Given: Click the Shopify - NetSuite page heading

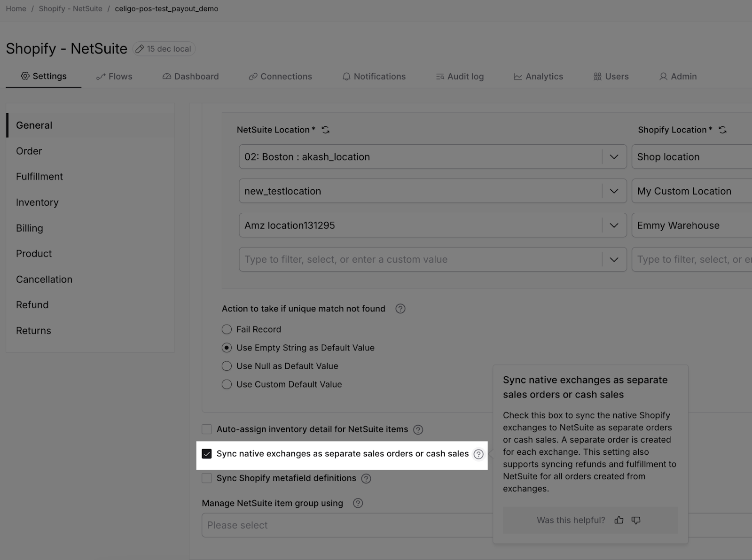Looking at the screenshot, I should [66, 48].
